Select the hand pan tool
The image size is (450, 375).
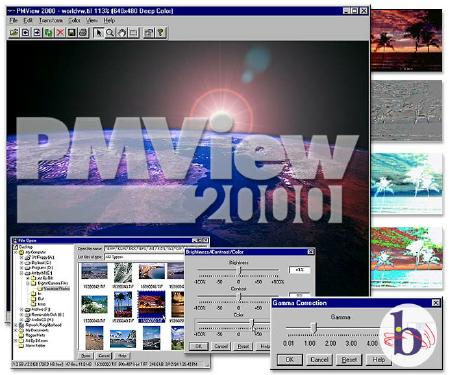[x=122, y=32]
